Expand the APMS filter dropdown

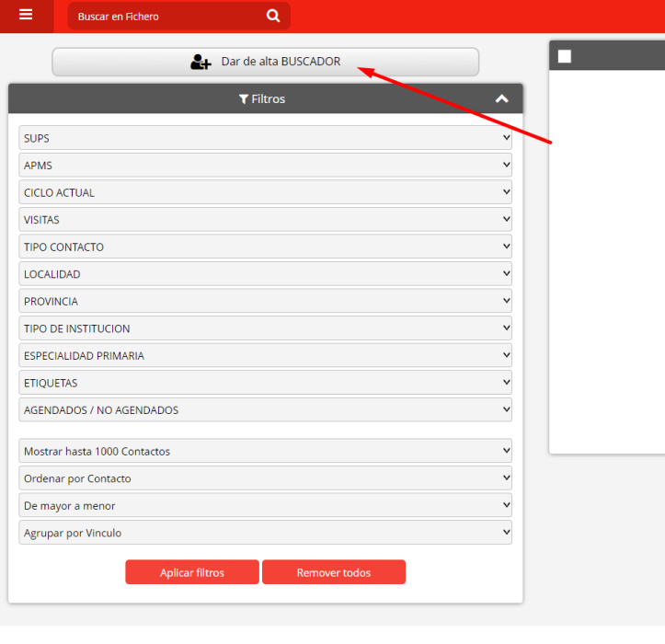(265, 166)
